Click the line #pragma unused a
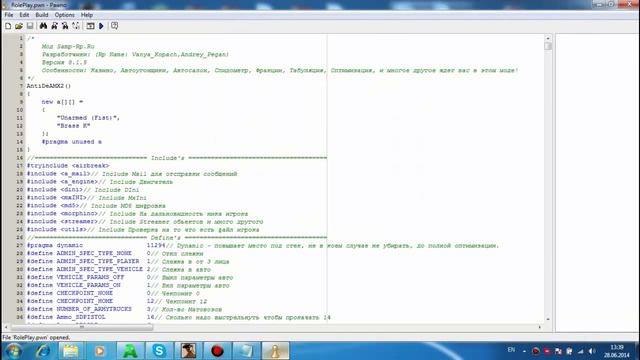The image size is (640, 360). point(71,142)
